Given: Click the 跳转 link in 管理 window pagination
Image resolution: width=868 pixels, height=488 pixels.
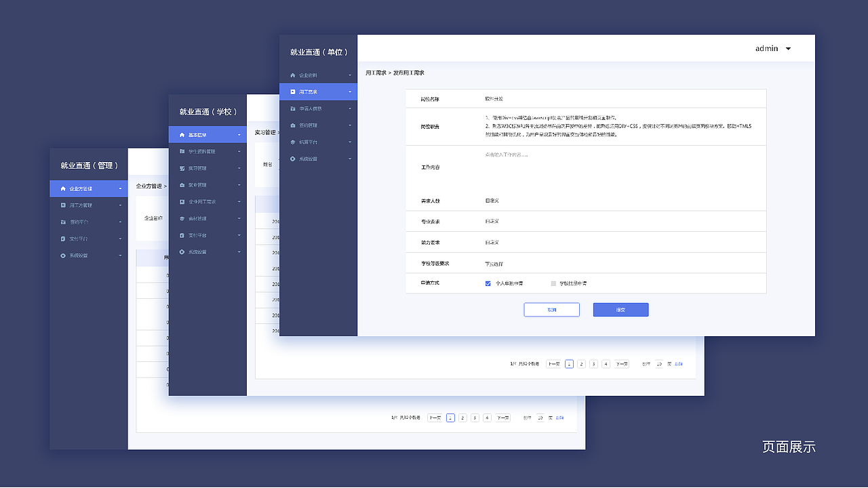Looking at the screenshot, I should pyautogui.click(x=559, y=418).
